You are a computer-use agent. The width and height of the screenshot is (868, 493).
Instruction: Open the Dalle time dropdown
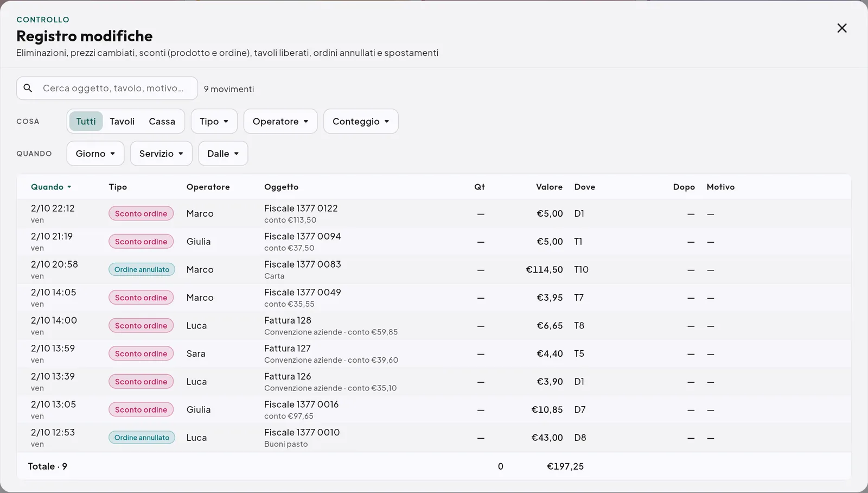[223, 154]
